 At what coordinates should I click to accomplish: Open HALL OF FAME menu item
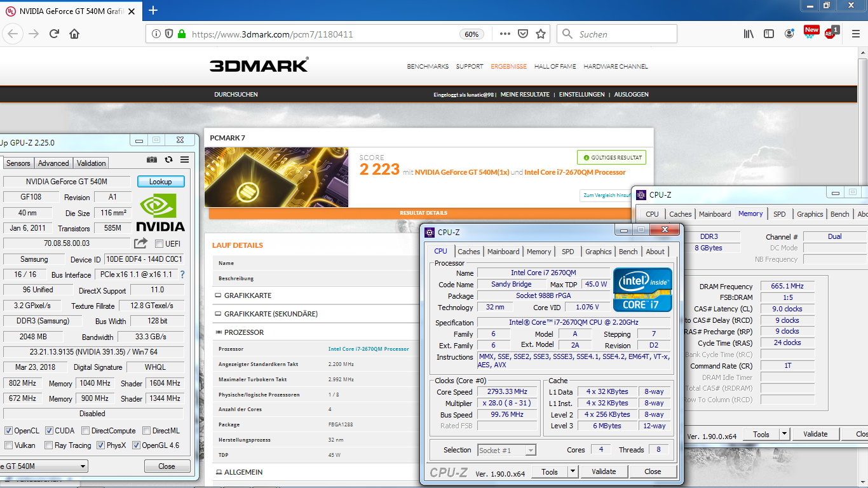pyautogui.click(x=555, y=66)
